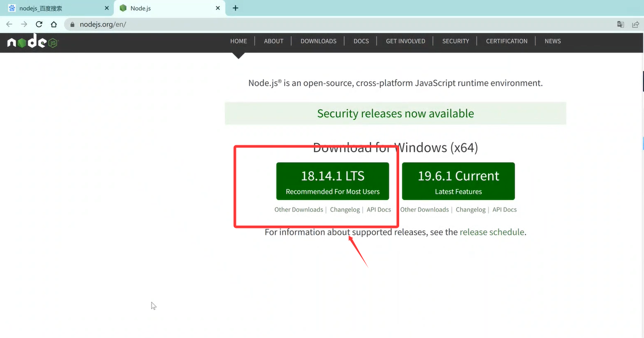Open Changelog under 18.14.1 LTS
The image size is (644, 338).
[x=345, y=210]
